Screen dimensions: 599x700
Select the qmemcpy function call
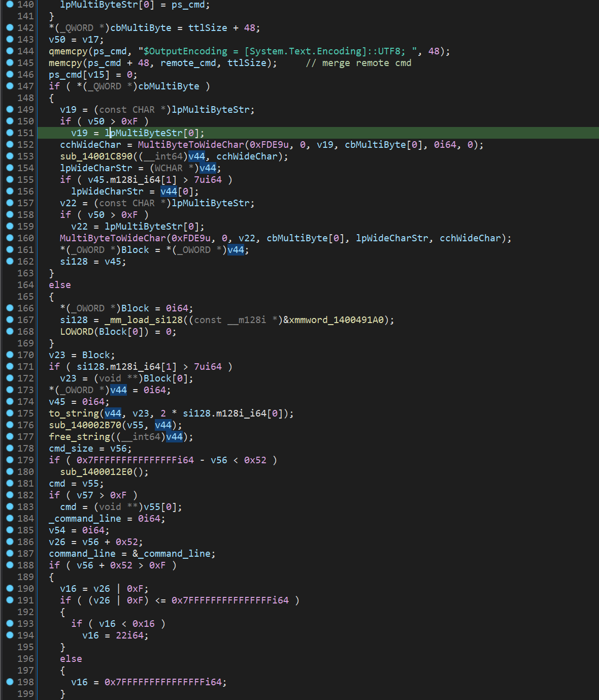[68, 51]
